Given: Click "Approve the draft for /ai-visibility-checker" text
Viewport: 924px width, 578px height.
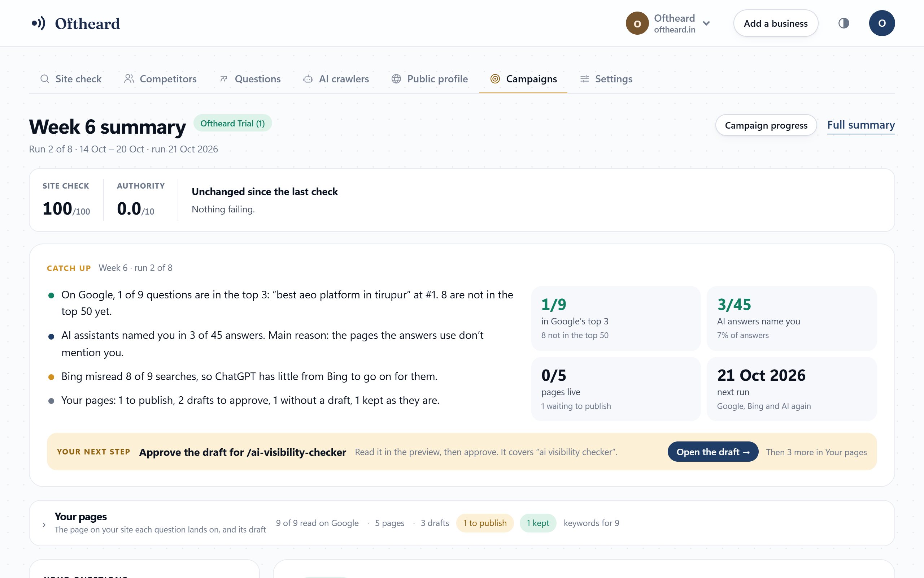Looking at the screenshot, I should click(x=243, y=452).
